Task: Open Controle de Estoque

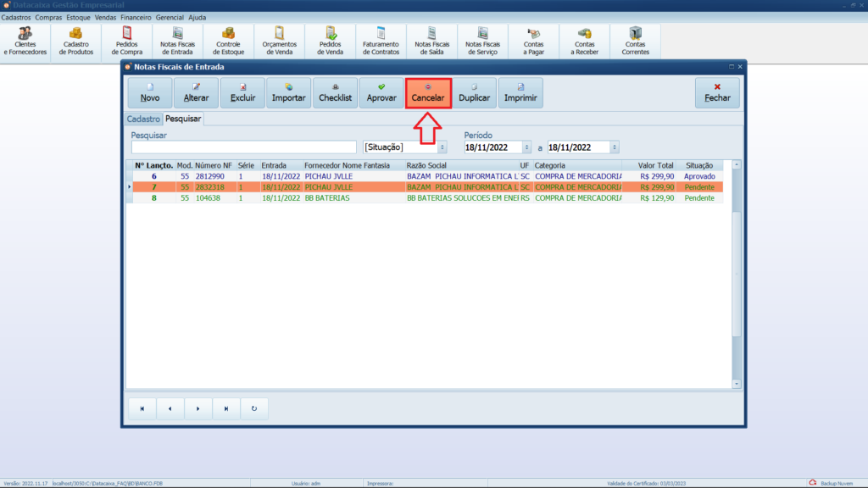Action: [228, 41]
